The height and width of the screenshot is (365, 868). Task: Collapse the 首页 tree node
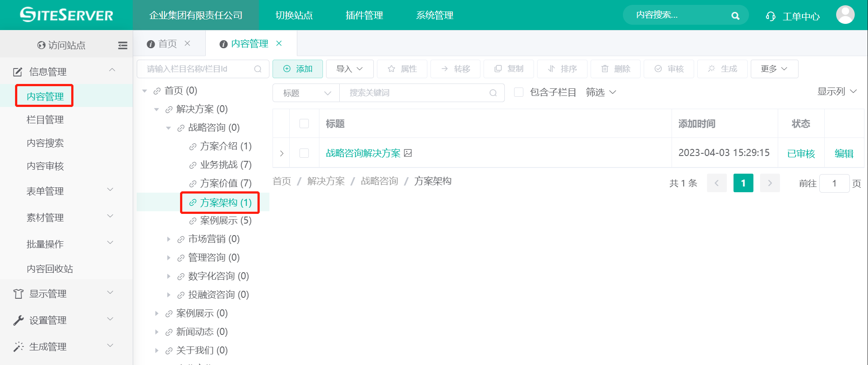pyautogui.click(x=145, y=91)
